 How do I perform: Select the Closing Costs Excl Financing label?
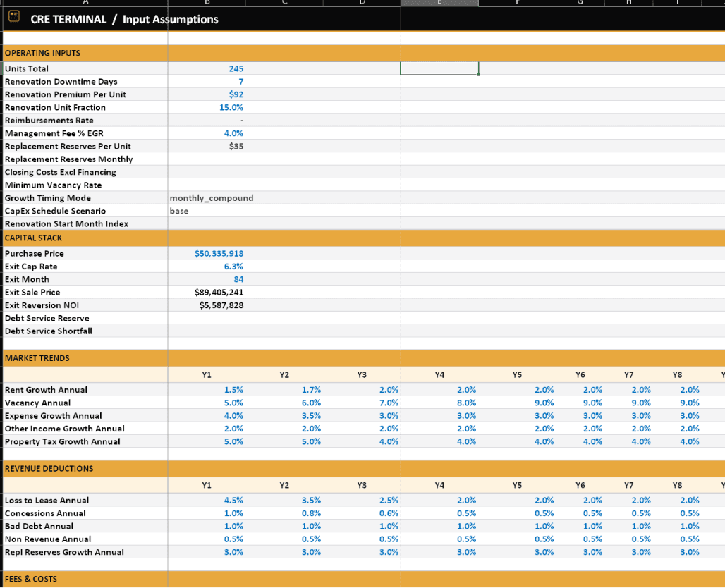(x=60, y=172)
